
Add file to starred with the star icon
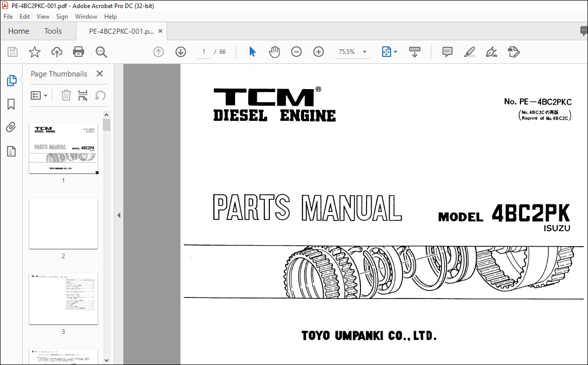(35, 52)
